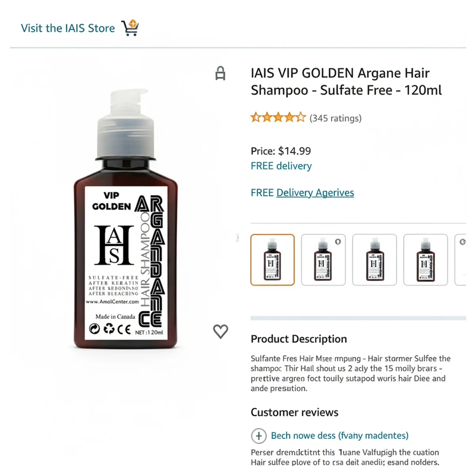Visit the IAIS Store link
The width and height of the screenshot is (476, 476).
click(x=68, y=28)
